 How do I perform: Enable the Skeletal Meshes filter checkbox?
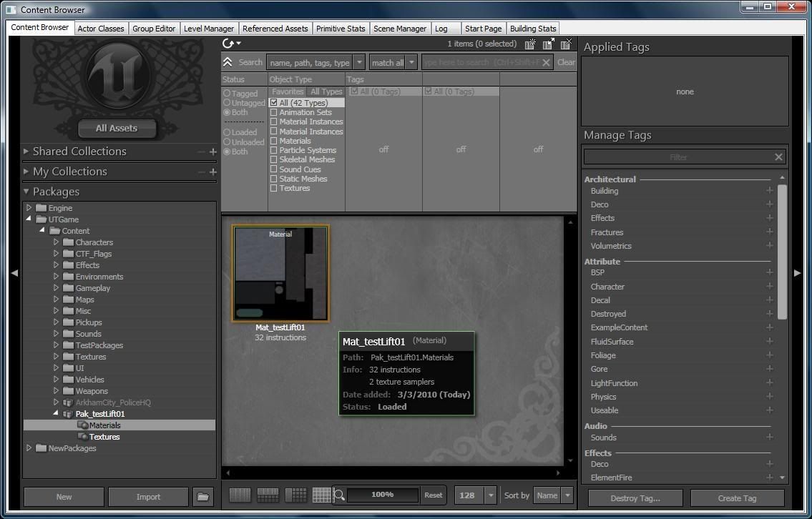(x=274, y=159)
